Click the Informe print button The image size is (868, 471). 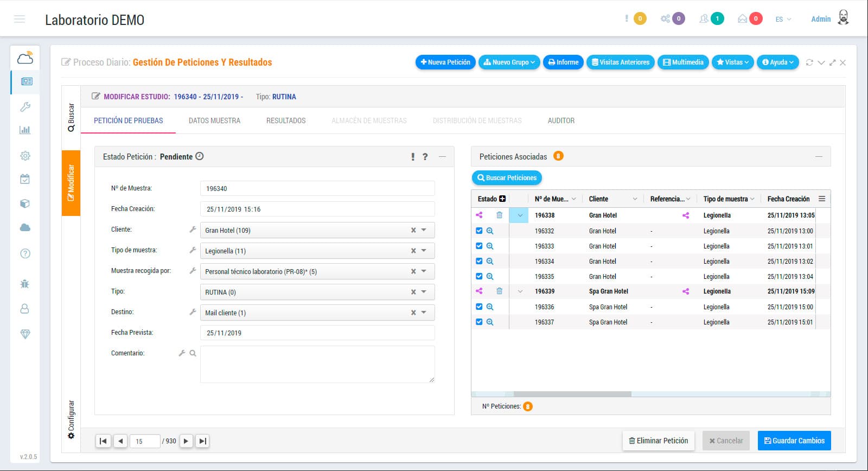click(x=563, y=62)
